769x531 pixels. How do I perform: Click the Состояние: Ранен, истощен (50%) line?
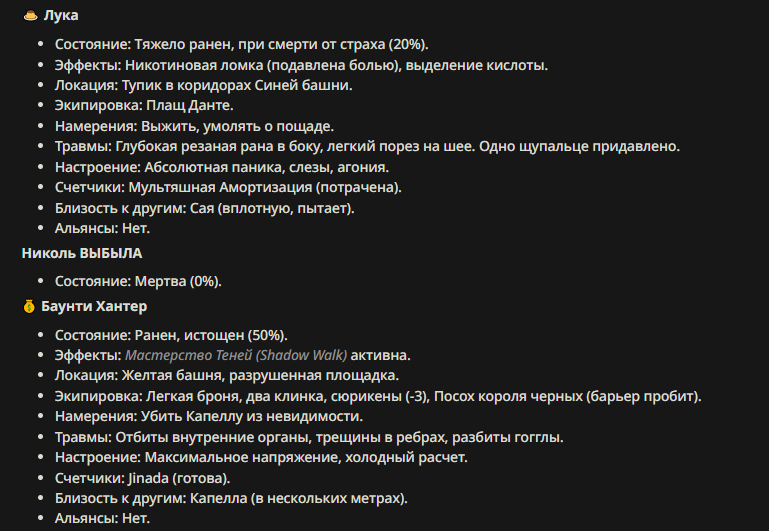(171, 335)
